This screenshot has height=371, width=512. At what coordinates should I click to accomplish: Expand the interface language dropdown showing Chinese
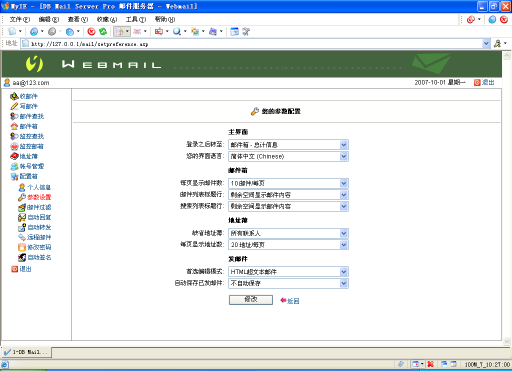pos(344,156)
